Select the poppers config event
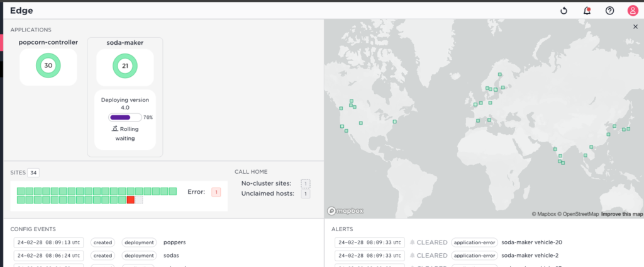644x267 pixels. (x=175, y=242)
